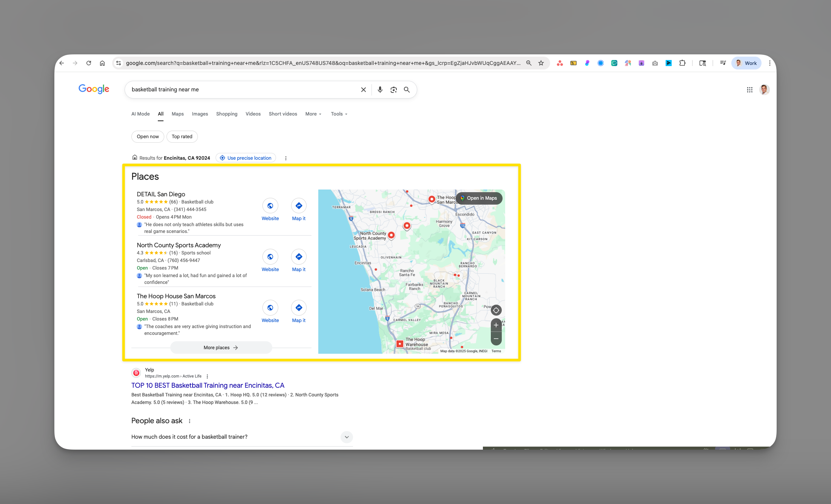Open the Google apps grid
831x504 pixels.
click(750, 89)
